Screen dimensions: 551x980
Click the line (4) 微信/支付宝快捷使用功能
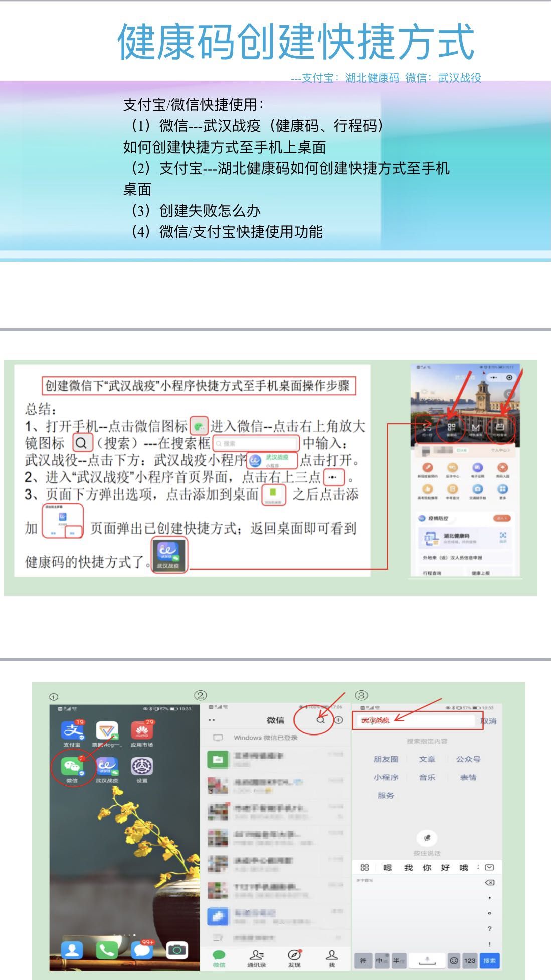pyautogui.click(x=227, y=232)
